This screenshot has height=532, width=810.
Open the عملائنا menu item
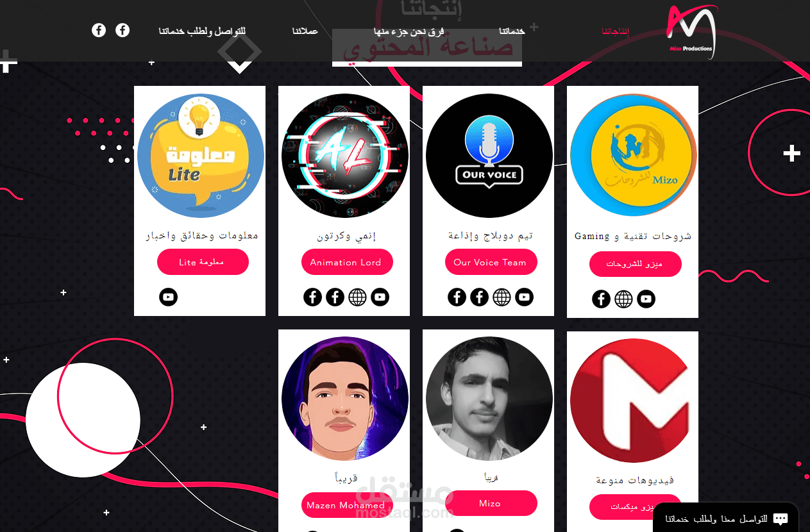pyautogui.click(x=305, y=31)
